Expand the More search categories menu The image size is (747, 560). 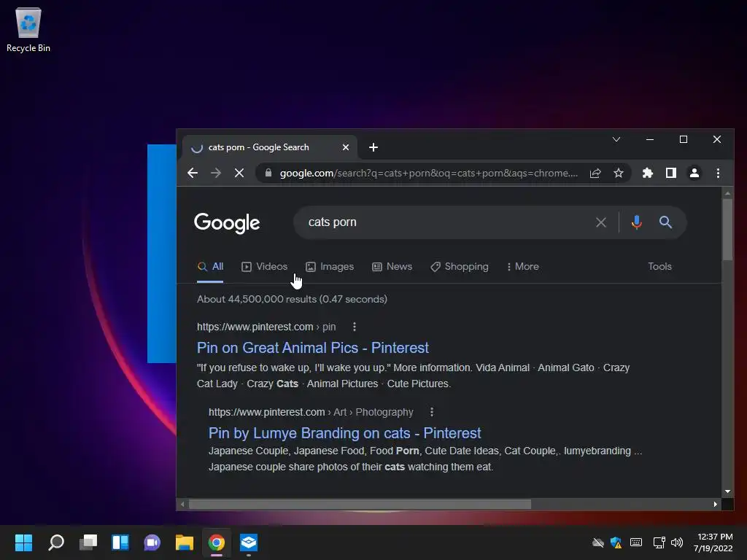[522, 266]
